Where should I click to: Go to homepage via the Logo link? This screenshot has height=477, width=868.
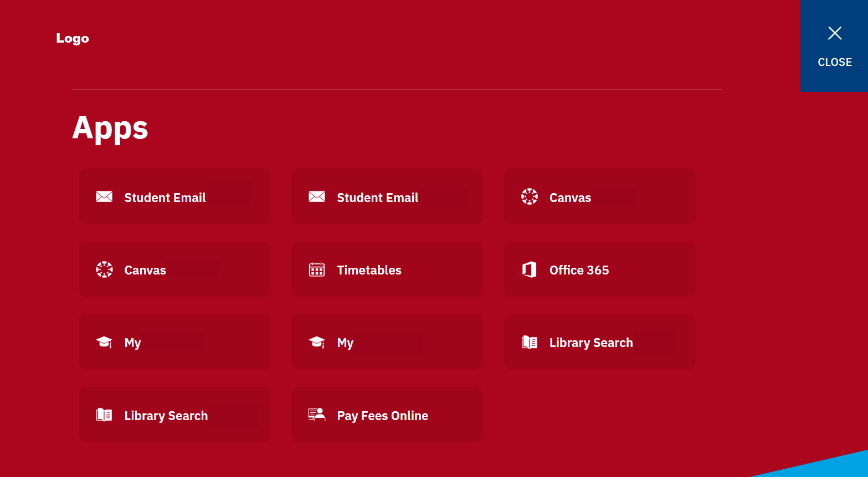(73, 38)
